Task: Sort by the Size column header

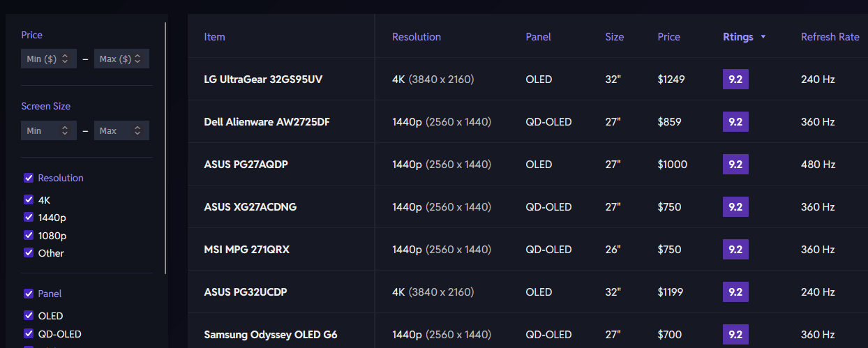Action: click(614, 37)
